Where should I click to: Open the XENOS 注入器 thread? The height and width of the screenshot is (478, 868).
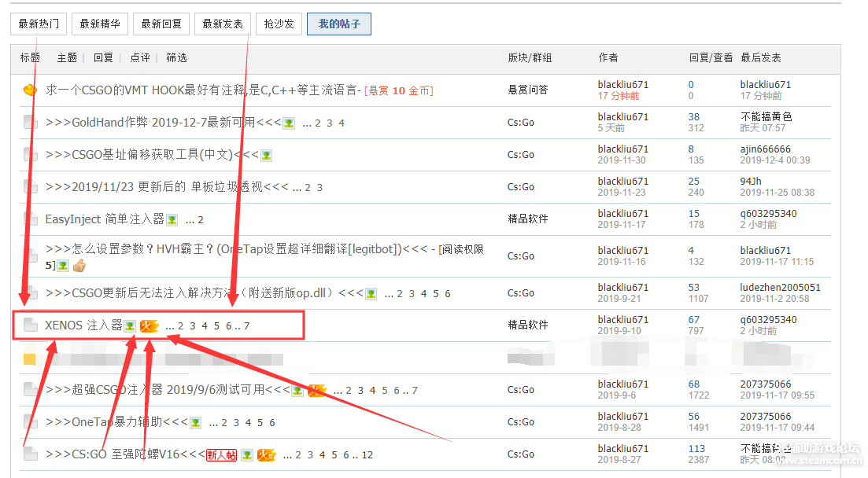pos(83,325)
